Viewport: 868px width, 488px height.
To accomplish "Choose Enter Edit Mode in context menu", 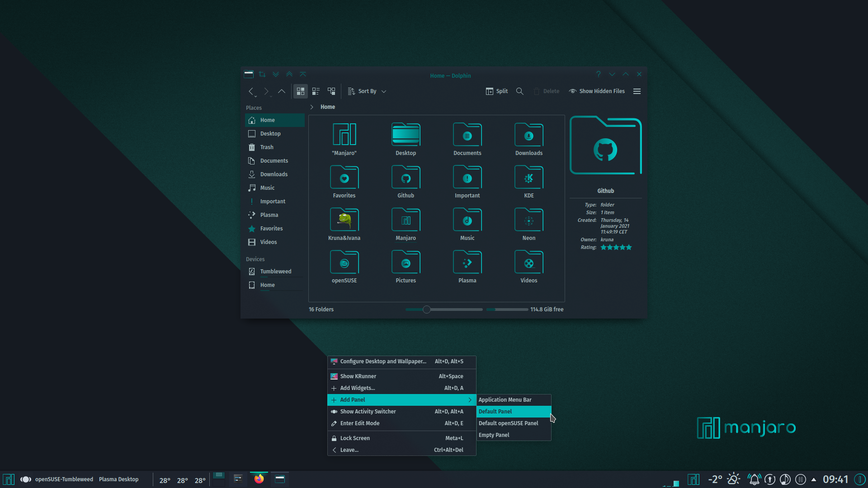I will pyautogui.click(x=401, y=423).
